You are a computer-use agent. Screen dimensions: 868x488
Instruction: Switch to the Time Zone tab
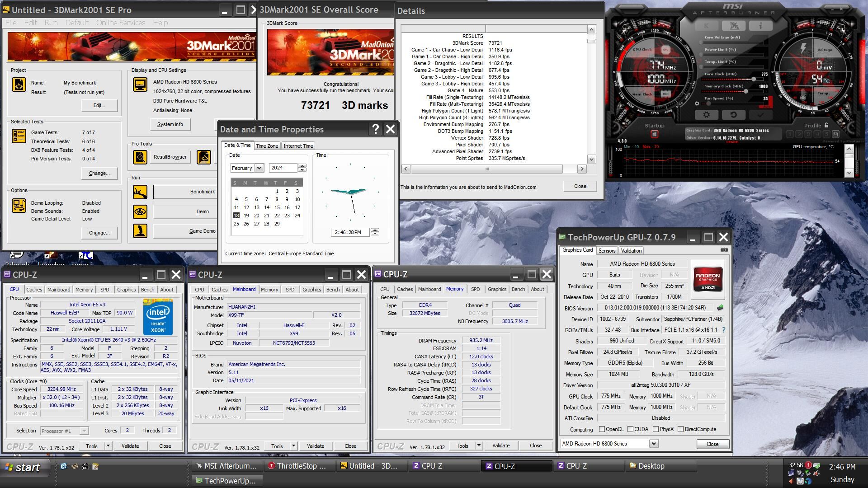[x=267, y=146]
